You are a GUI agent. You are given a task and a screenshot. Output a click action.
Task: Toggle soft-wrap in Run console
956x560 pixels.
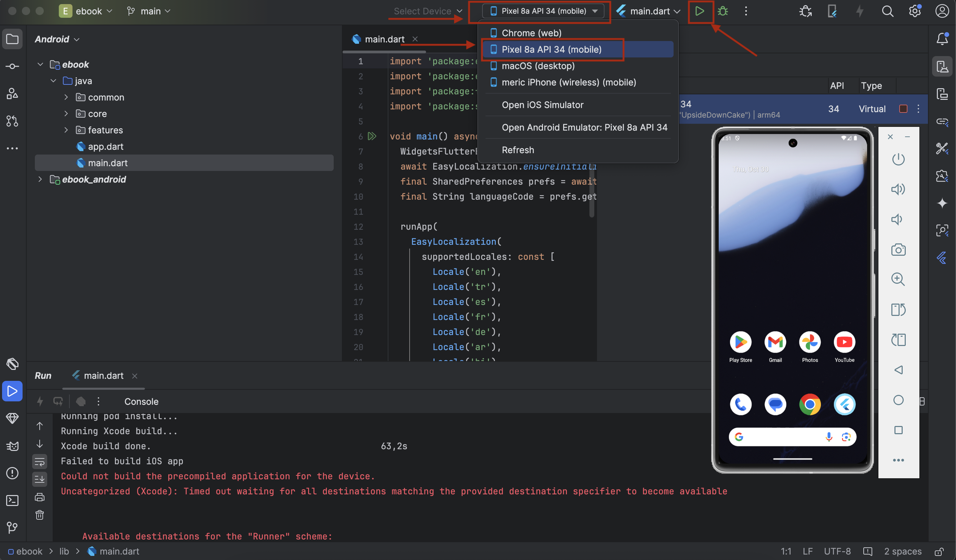click(x=39, y=461)
